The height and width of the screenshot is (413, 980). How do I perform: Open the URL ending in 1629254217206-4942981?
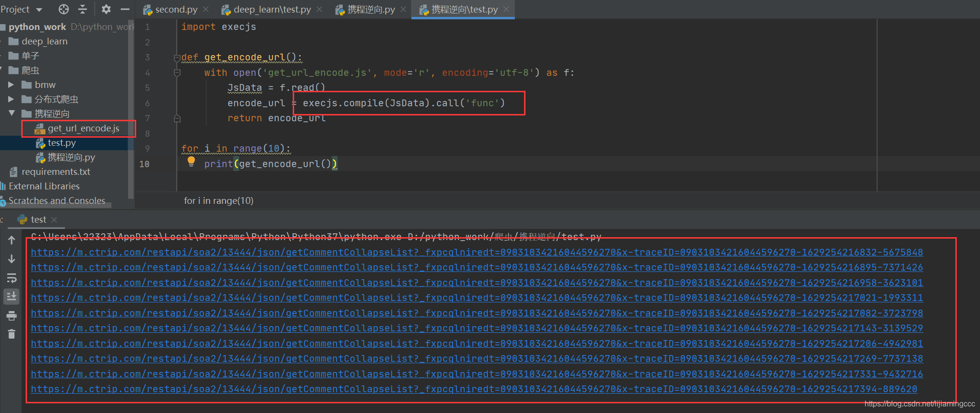click(477, 343)
